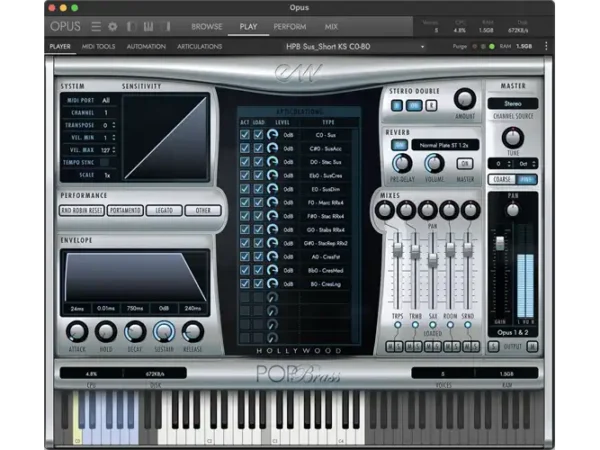Image resolution: width=600 pixels, height=450 pixels.
Task: Uncheck the LOAD checkbox for Eb0 - SusCres
Action: pyautogui.click(x=258, y=175)
